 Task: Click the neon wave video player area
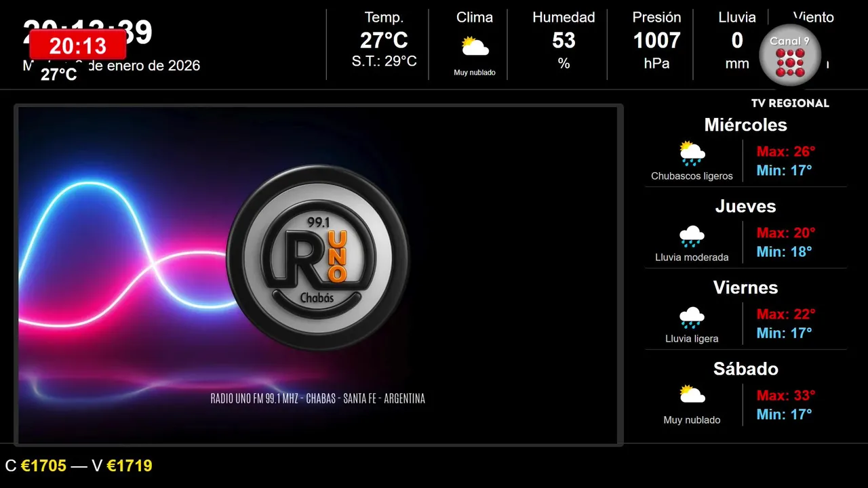318,275
